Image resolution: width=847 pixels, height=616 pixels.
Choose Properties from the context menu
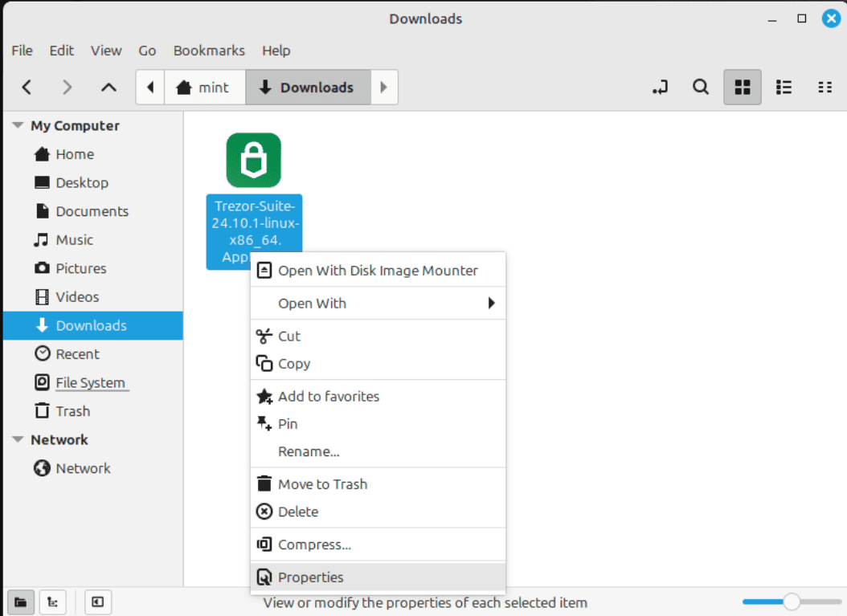point(378,577)
